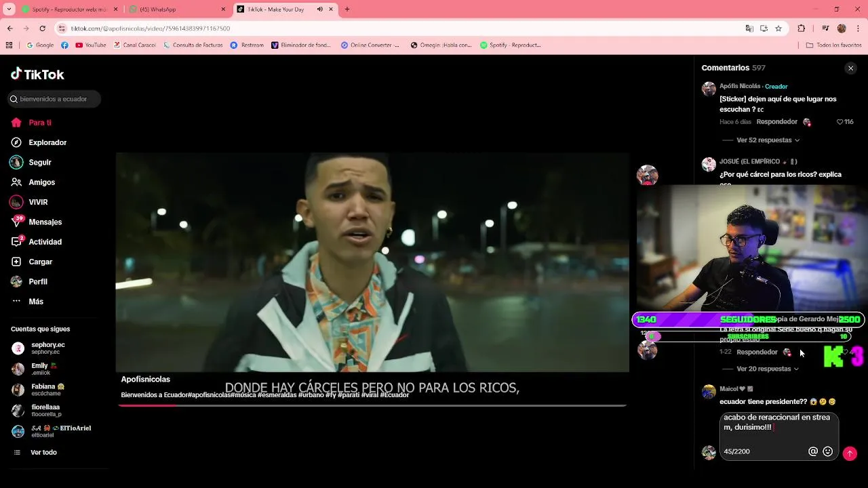The width and height of the screenshot is (868, 488).
Task: Open Chrome media controls
Action: point(825,28)
